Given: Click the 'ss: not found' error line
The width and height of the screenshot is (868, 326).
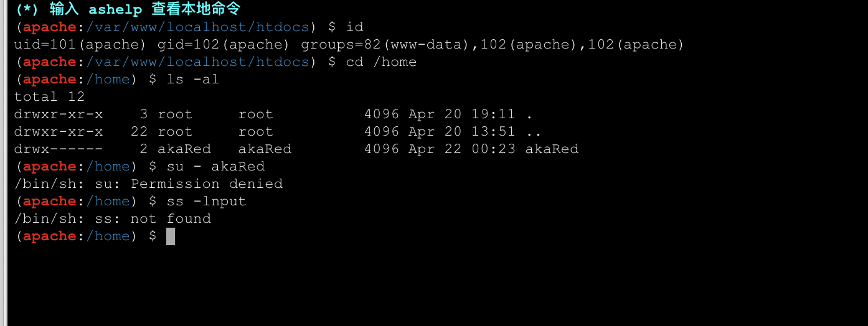Looking at the screenshot, I should point(153,218).
